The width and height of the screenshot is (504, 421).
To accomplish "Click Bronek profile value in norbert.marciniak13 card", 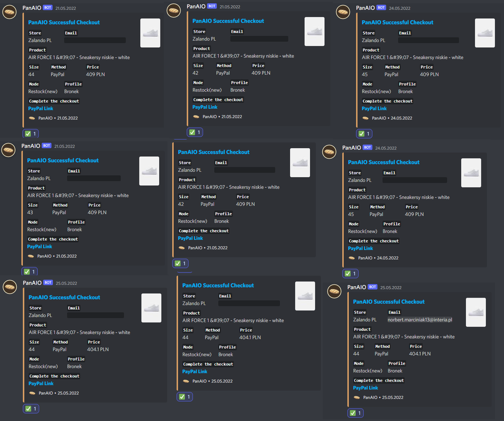I will pos(395,371).
